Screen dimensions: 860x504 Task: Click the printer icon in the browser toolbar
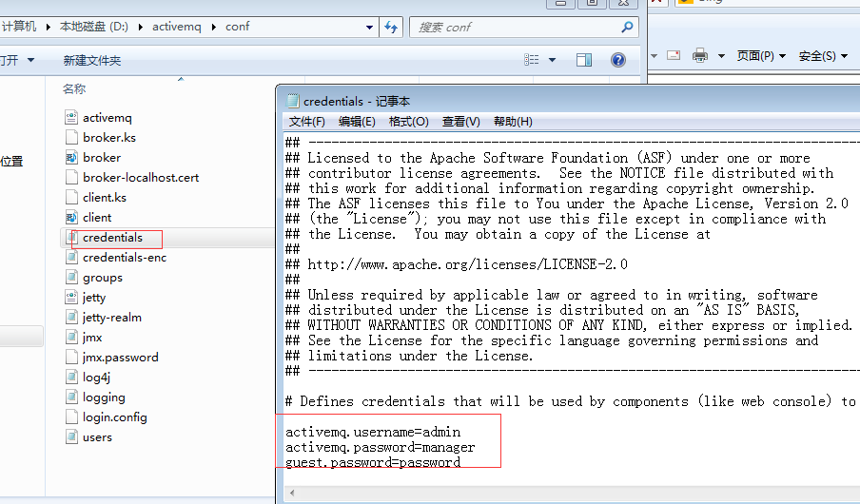(700, 55)
